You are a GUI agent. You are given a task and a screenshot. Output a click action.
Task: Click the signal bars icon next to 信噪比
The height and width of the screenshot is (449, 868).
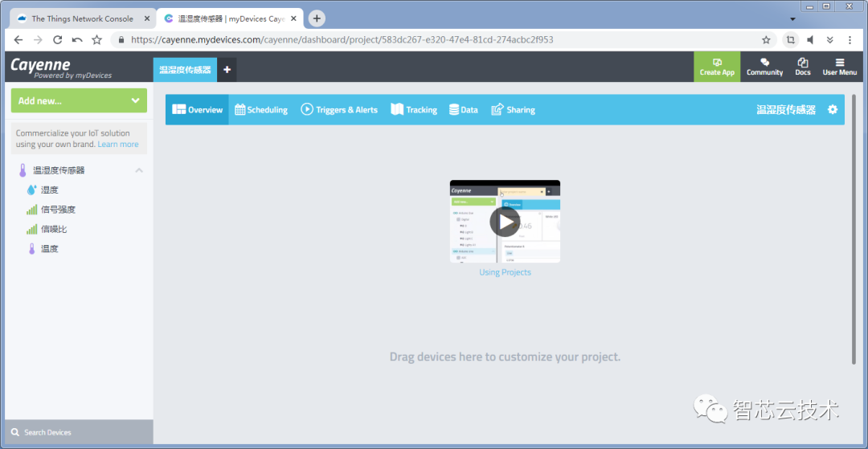tap(31, 229)
